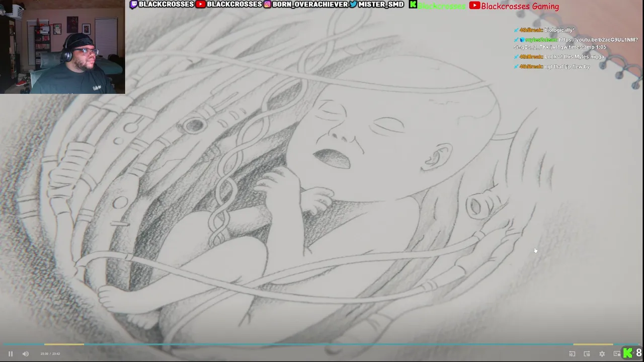Click the MISTER_SMD Twitter handle
Screen dimensions: 644x362
pos(381,4)
